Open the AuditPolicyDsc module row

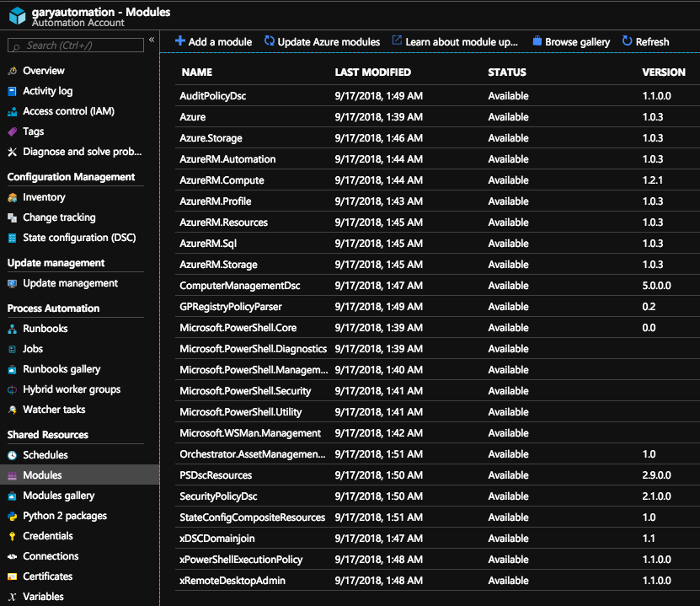click(437, 96)
